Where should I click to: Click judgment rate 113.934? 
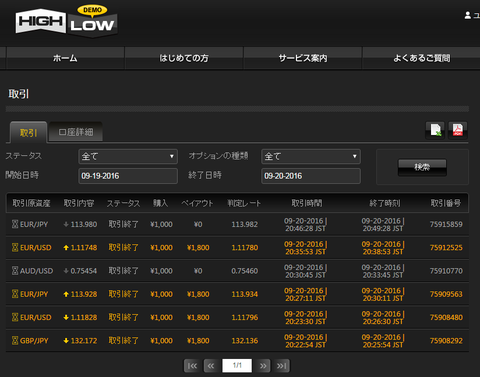(x=245, y=294)
